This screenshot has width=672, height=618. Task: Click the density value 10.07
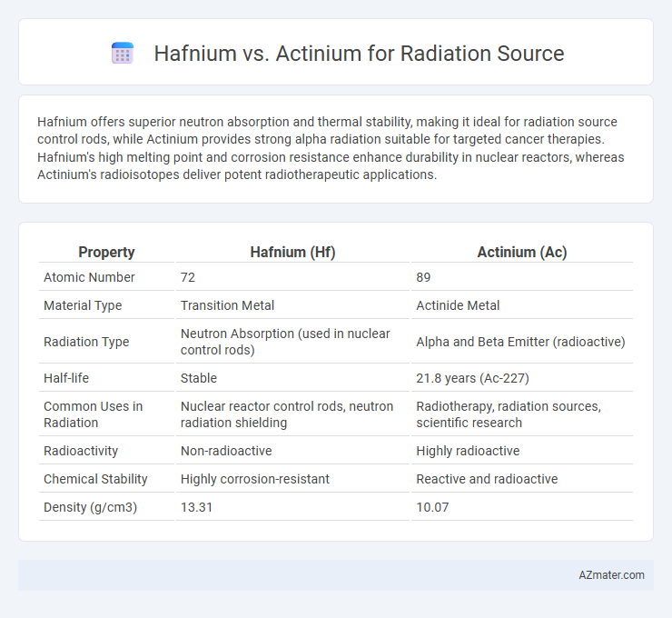click(432, 507)
